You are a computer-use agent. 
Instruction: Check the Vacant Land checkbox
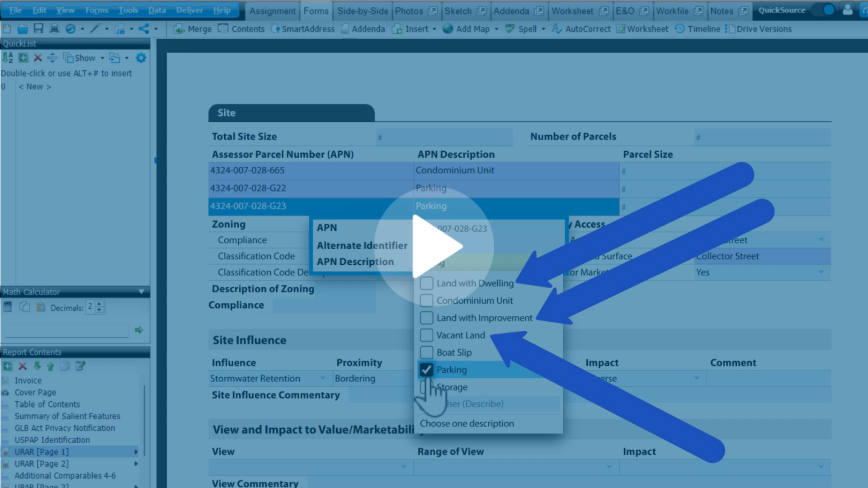pos(426,335)
